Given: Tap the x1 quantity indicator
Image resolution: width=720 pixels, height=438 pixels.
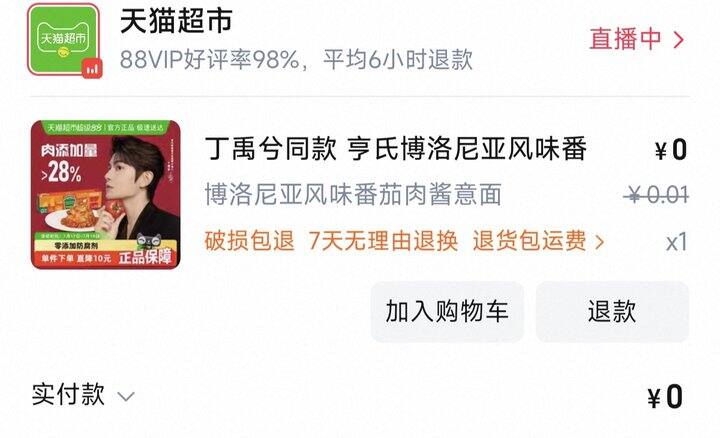Looking at the screenshot, I should click(x=677, y=242).
